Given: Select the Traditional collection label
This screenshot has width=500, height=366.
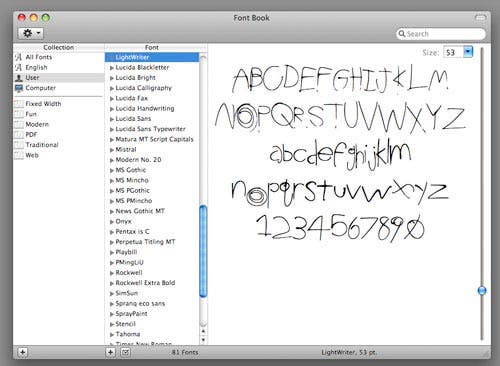Looking at the screenshot, I should (42, 145).
